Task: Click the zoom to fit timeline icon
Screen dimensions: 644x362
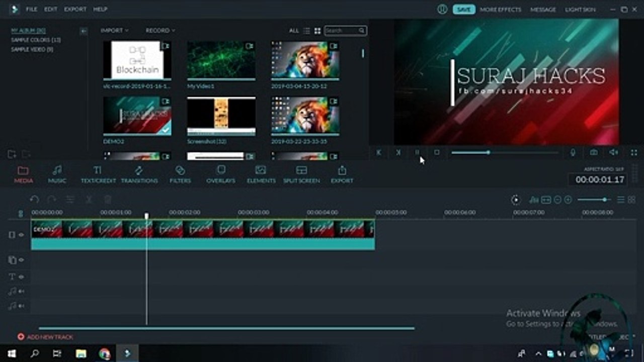Action: (x=546, y=200)
